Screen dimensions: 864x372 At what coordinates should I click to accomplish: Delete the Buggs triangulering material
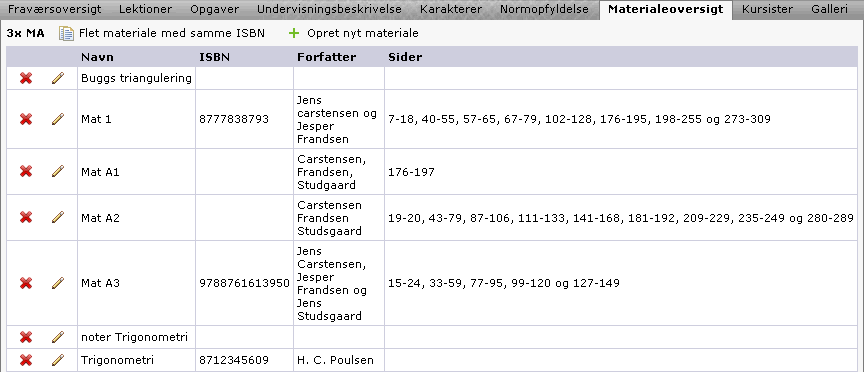pos(25,78)
